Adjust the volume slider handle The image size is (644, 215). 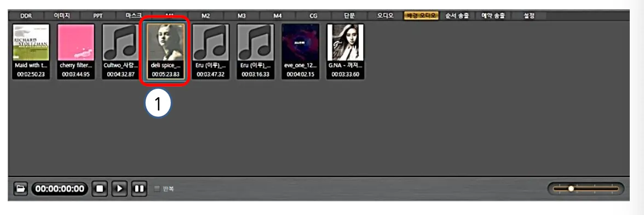tap(571, 189)
